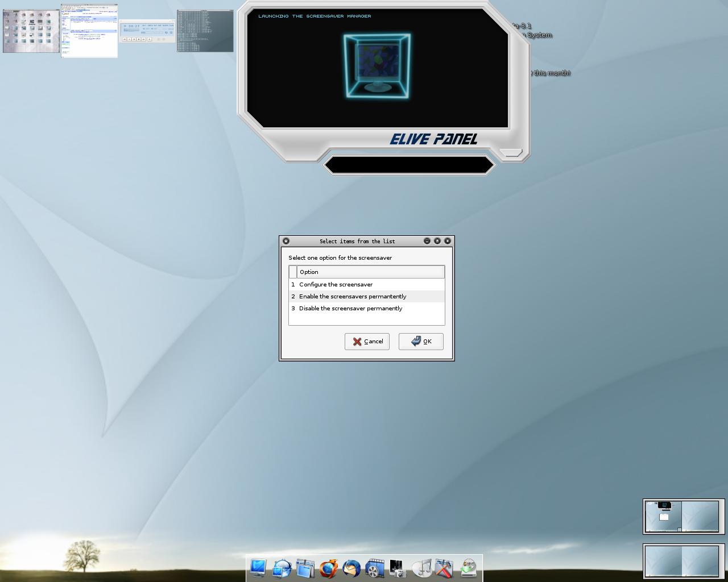Switch to bottom-right desktop in pager

point(700,562)
